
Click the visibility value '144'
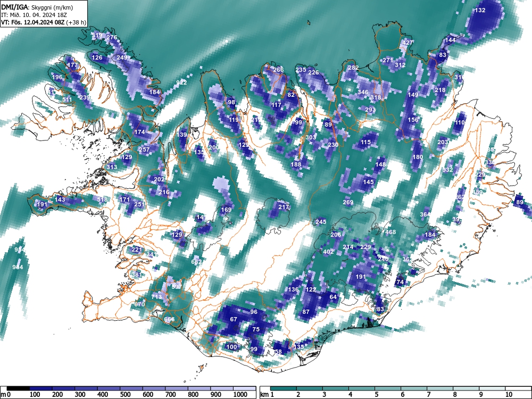pos(450,40)
